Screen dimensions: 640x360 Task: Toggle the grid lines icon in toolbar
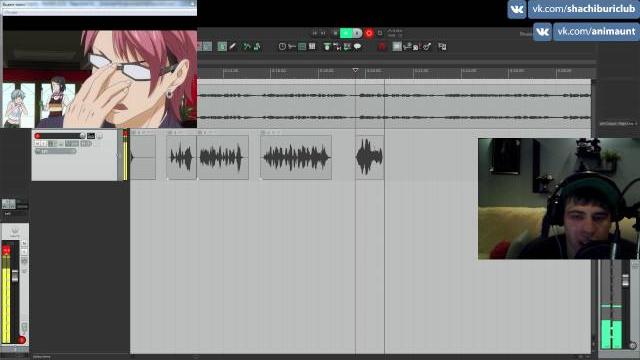click(312, 47)
